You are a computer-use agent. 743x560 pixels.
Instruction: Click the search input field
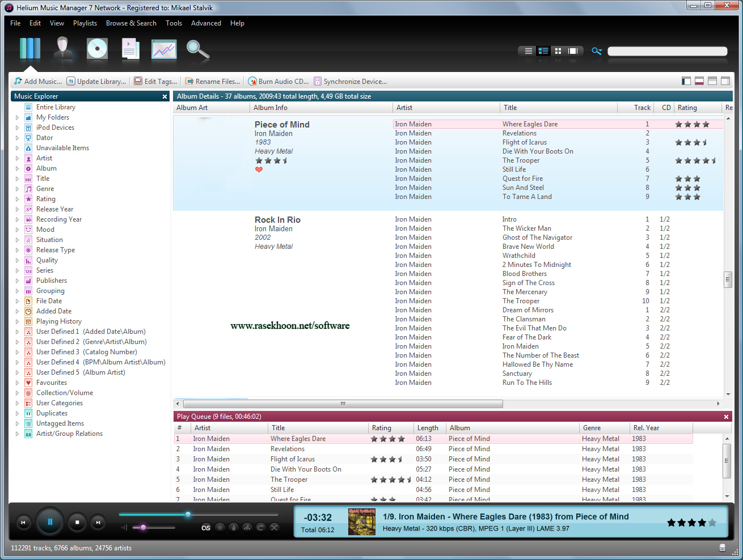(668, 51)
